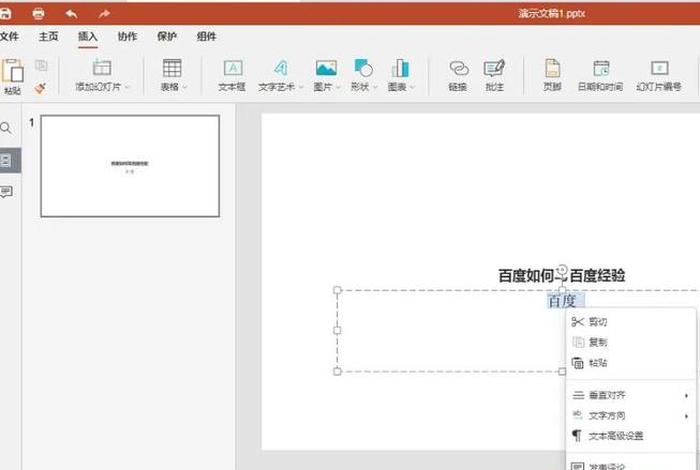
Task: Switch to the 协作 tab
Action: click(127, 37)
